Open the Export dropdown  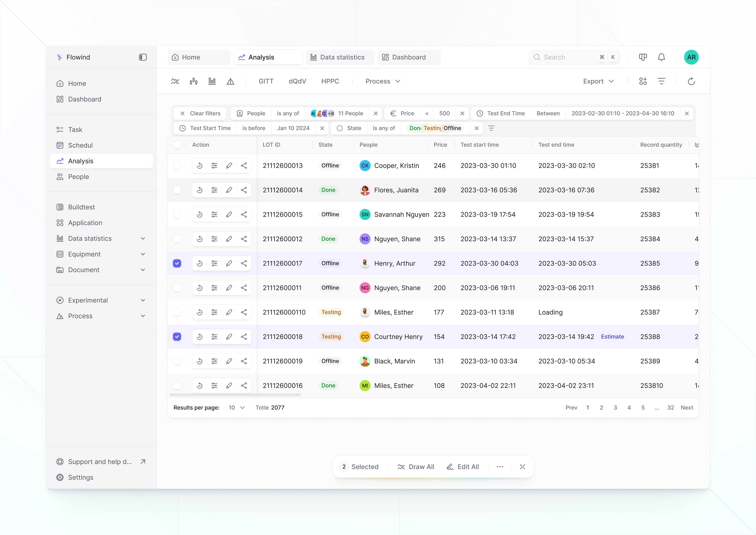click(x=598, y=81)
